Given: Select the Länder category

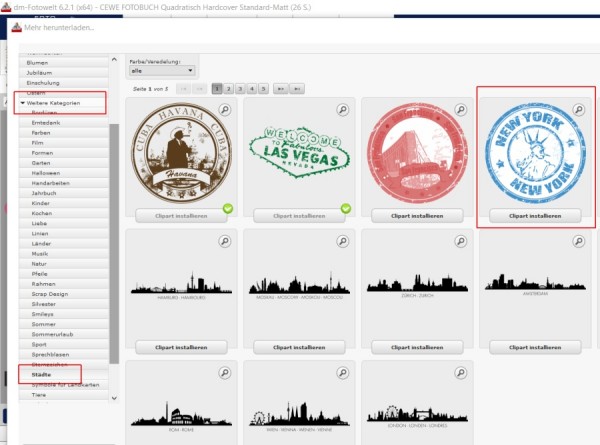Looking at the screenshot, I should tap(41, 243).
